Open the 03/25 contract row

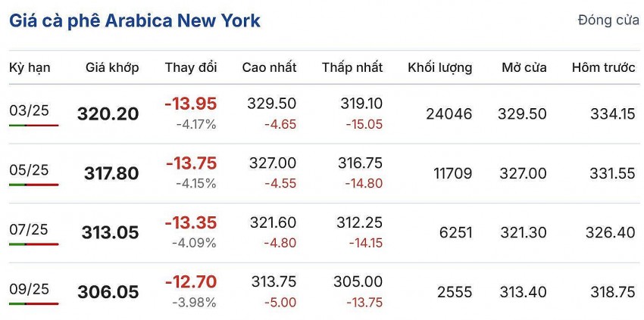coord(30,111)
